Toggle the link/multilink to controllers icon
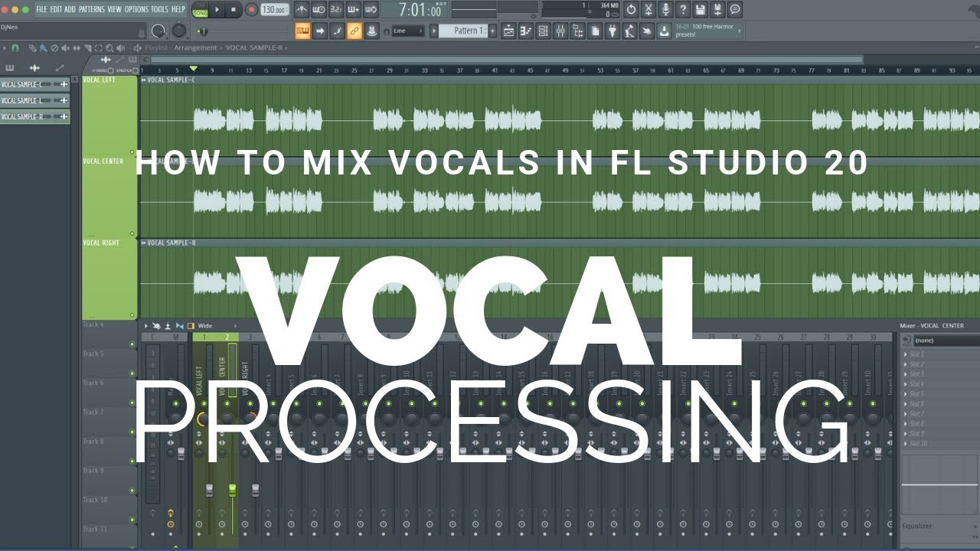Image resolution: width=980 pixels, height=551 pixels. pos(354,31)
